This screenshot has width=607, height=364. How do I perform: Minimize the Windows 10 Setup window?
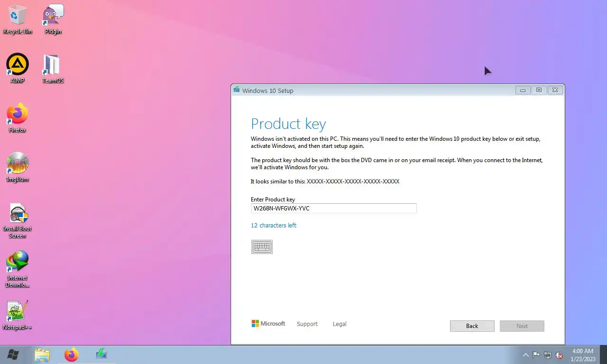click(523, 90)
